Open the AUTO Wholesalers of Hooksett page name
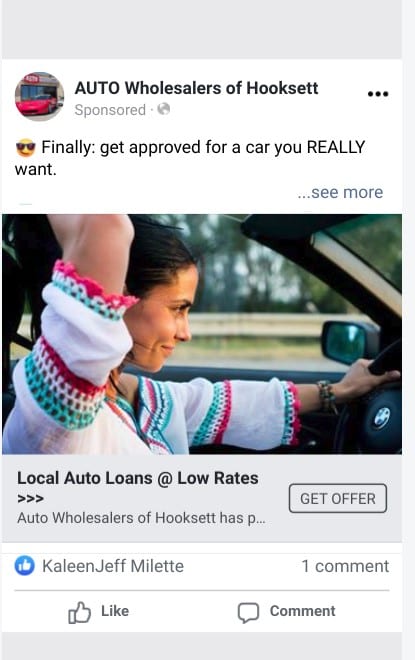The image size is (415, 660). pos(196,88)
